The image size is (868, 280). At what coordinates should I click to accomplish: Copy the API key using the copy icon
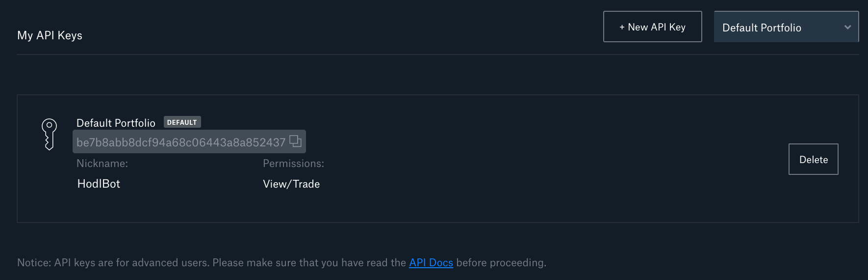click(x=295, y=141)
